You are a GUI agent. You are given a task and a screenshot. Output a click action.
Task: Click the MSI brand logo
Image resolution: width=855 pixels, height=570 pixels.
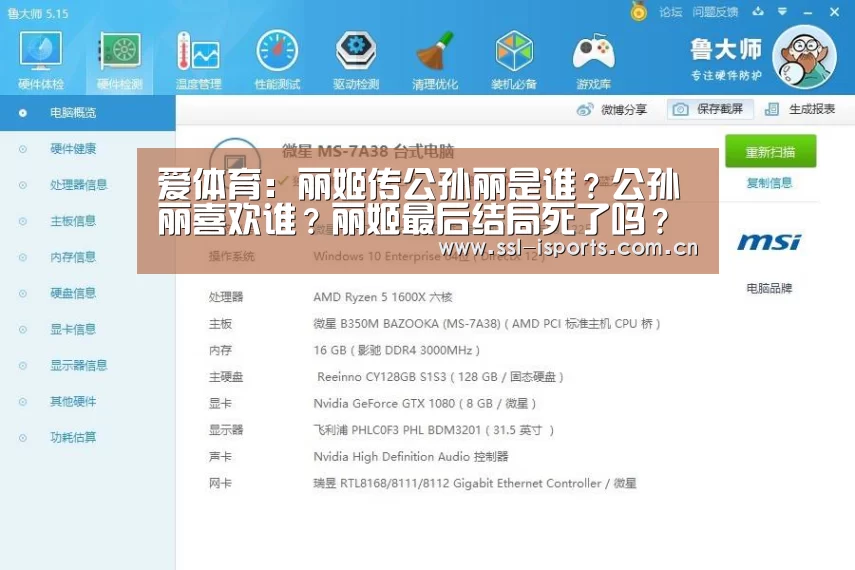(769, 242)
